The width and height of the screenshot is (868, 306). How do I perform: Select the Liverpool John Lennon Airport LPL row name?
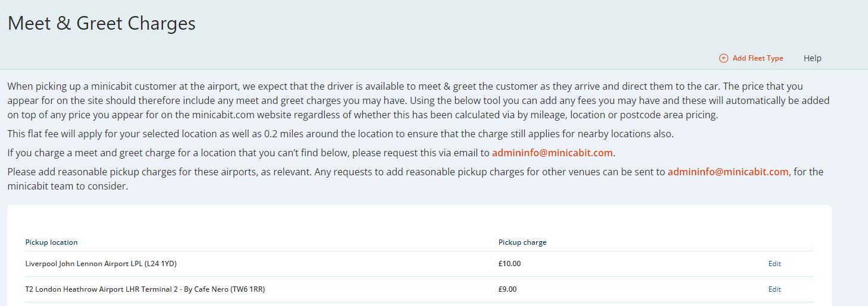coord(101,264)
